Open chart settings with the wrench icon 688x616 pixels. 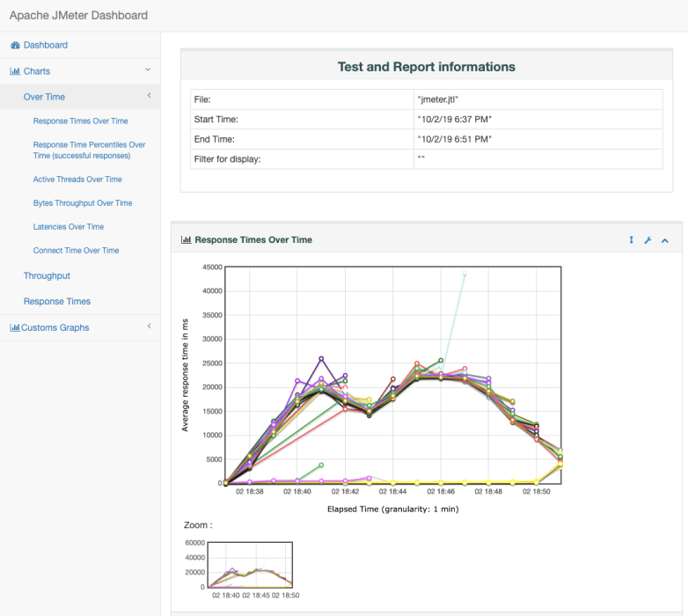click(648, 240)
